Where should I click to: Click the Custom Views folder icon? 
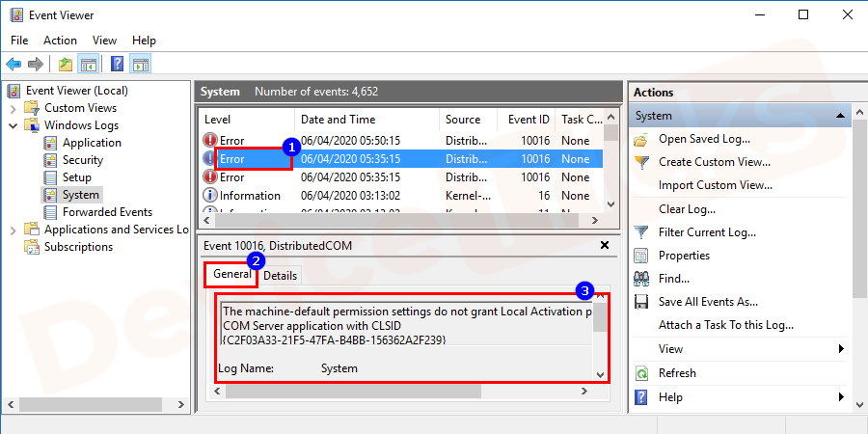(32, 108)
